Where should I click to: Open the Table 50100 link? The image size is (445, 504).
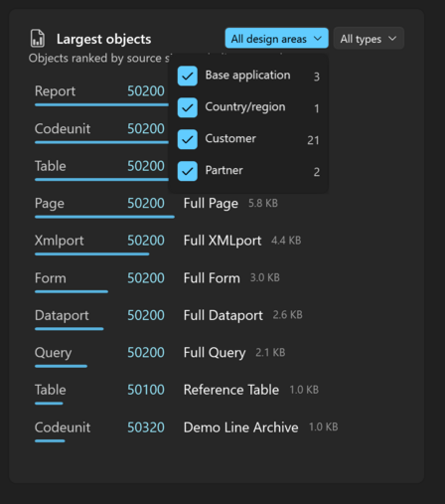point(146,390)
